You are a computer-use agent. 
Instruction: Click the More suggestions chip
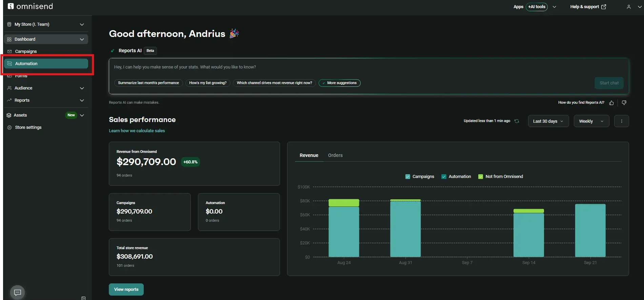pos(339,83)
